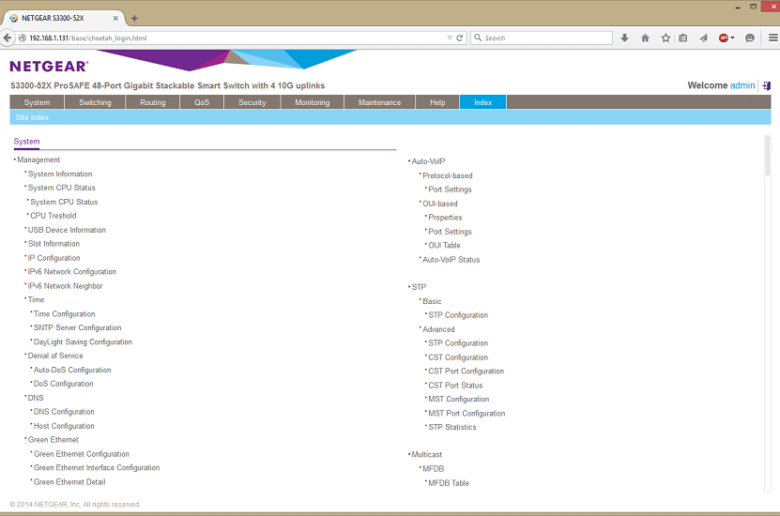Open CST Configuration link

[458, 357]
